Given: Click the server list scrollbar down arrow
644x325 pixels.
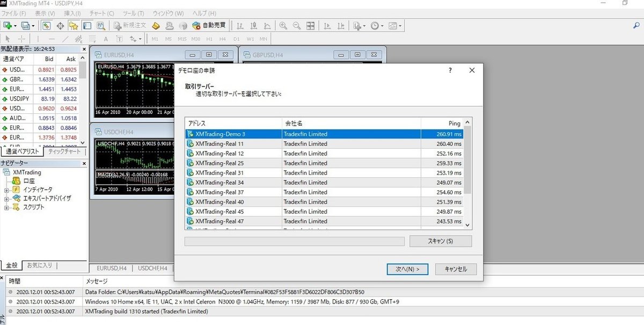Looking at the screenshot, I should 467,225.
